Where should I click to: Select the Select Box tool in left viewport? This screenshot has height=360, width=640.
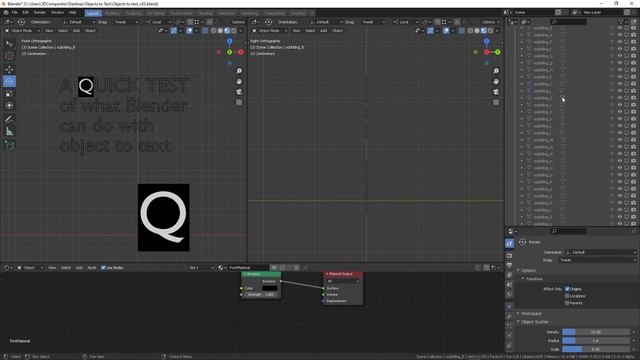9,44
